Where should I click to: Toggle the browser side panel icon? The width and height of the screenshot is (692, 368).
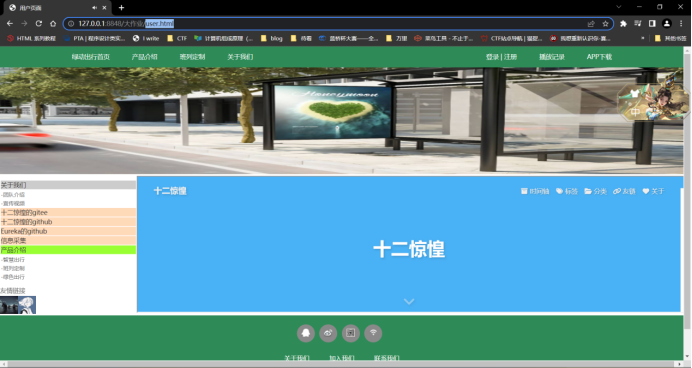(x=652, y=23)
